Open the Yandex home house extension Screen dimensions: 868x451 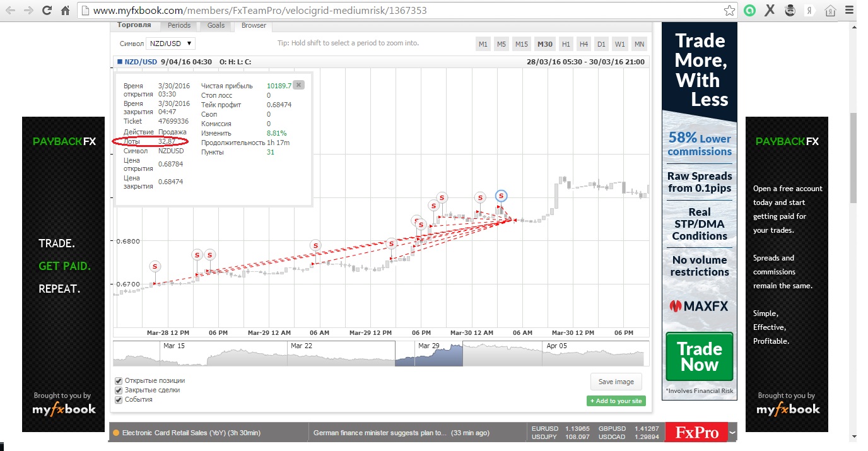tap(830, 11)
